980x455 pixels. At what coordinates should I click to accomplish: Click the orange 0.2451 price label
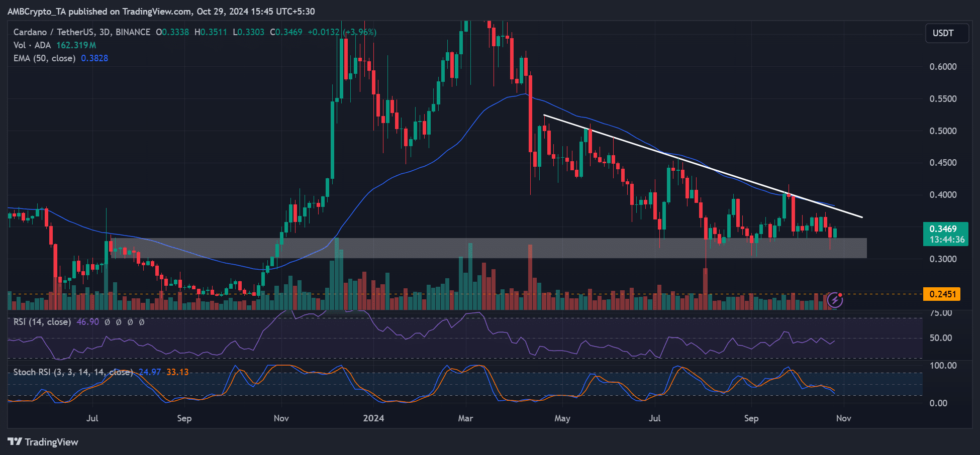[942, 294]
